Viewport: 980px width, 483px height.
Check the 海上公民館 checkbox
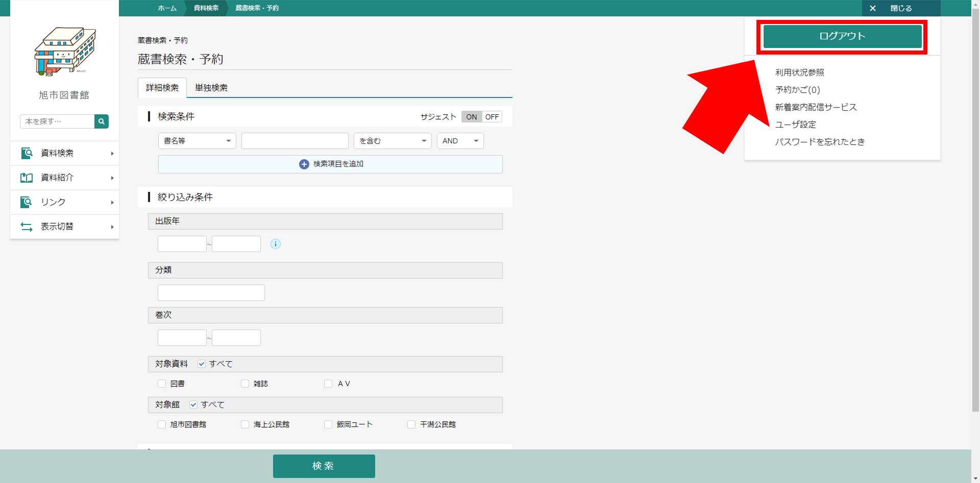[x=245, y=424]
